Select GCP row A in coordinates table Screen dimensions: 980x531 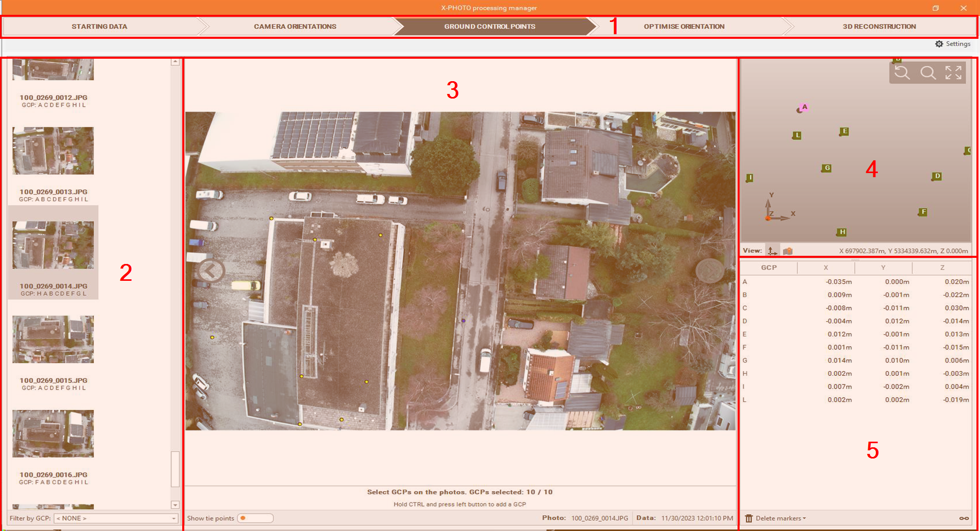(855, 282)
